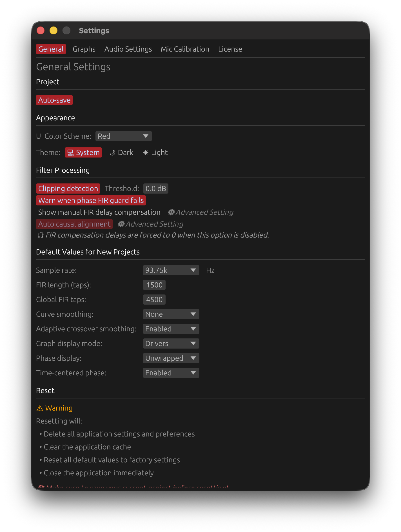Viewport: 401px width, 532px height.
Task: Click the monitor icon on System theme
Action: pyautogui.click(x=70, y=153)
